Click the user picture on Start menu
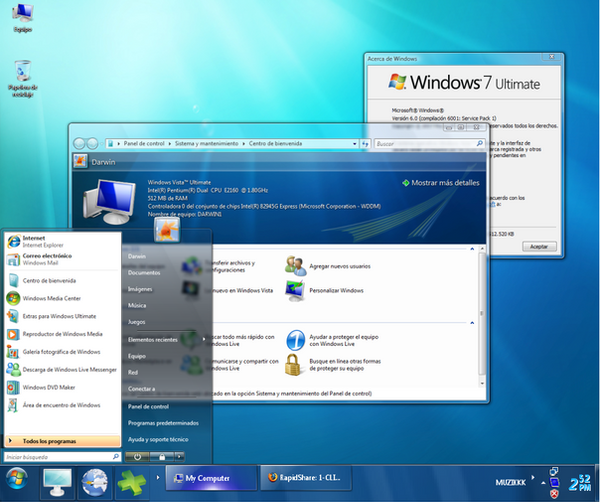600x502 pixels. tap(167, 230)
